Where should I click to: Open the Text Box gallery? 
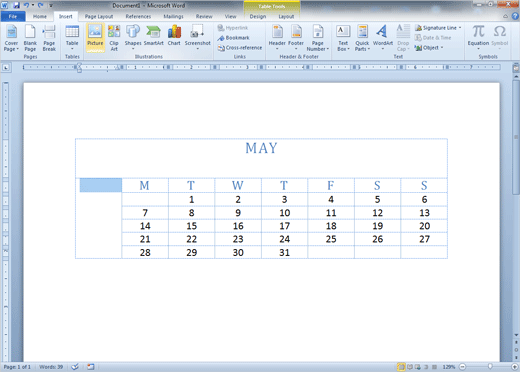click(343, 38)
